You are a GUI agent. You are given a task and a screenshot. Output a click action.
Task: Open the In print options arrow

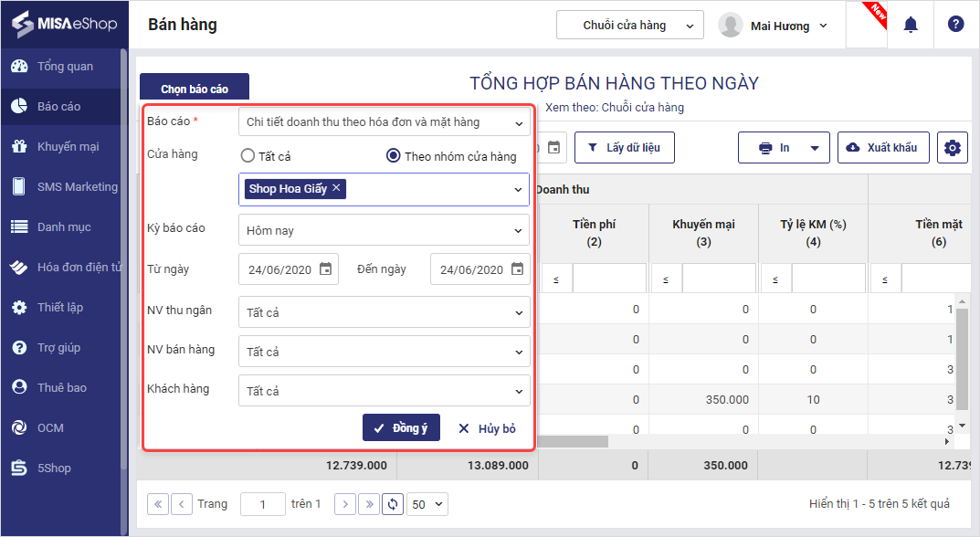point(815,148)
